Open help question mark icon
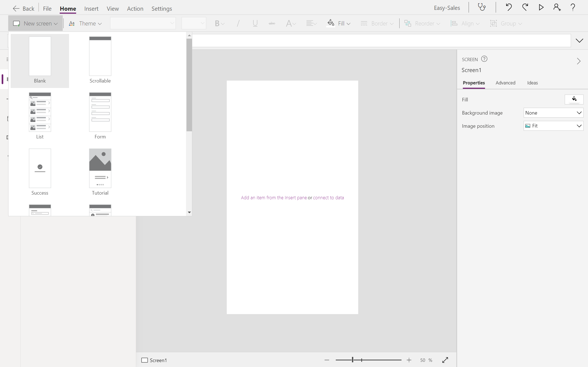The image size is (588, 367). 573,7
